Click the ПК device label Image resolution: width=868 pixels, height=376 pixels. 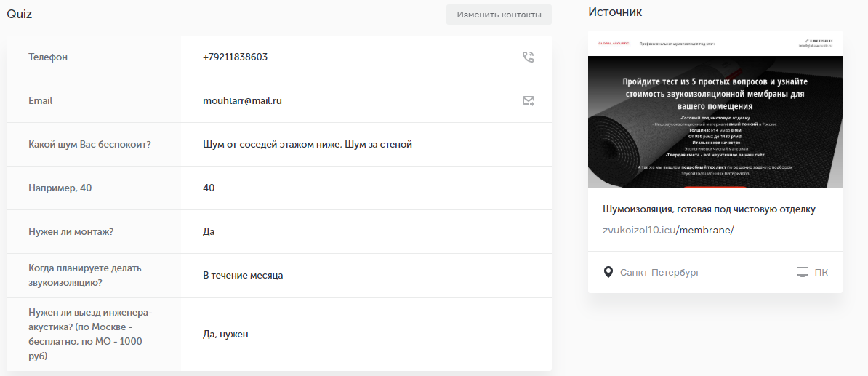click(821, 272)
